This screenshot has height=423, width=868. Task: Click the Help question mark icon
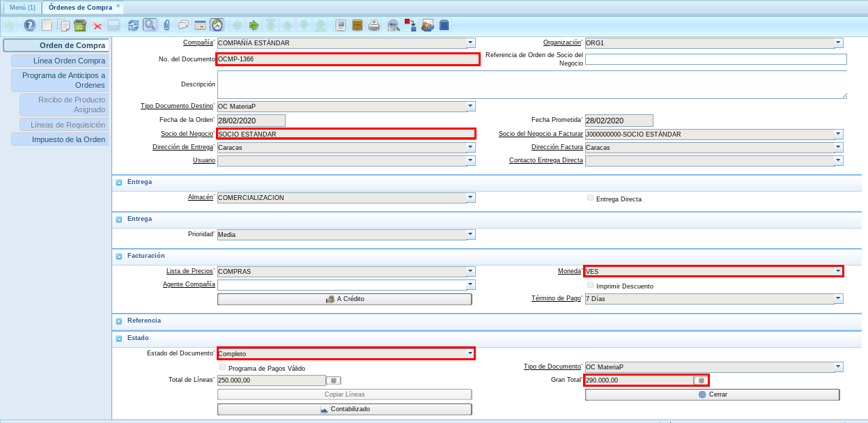(x=29, y=25)
